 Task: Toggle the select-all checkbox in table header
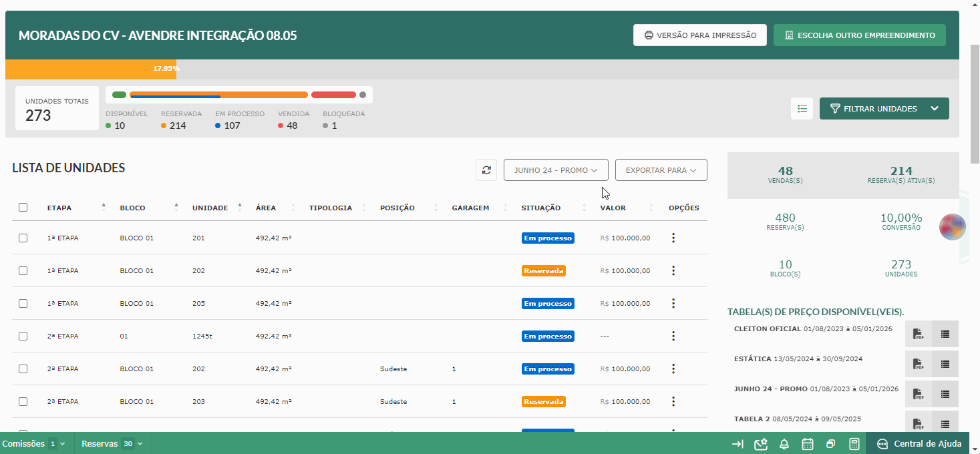point(23,208)
